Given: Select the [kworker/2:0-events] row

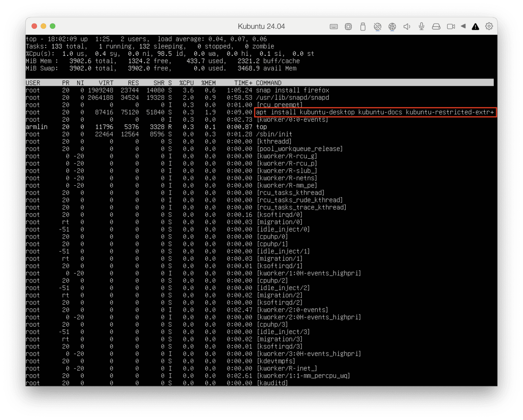Looking at the screenshot, I should coord(260,310).
